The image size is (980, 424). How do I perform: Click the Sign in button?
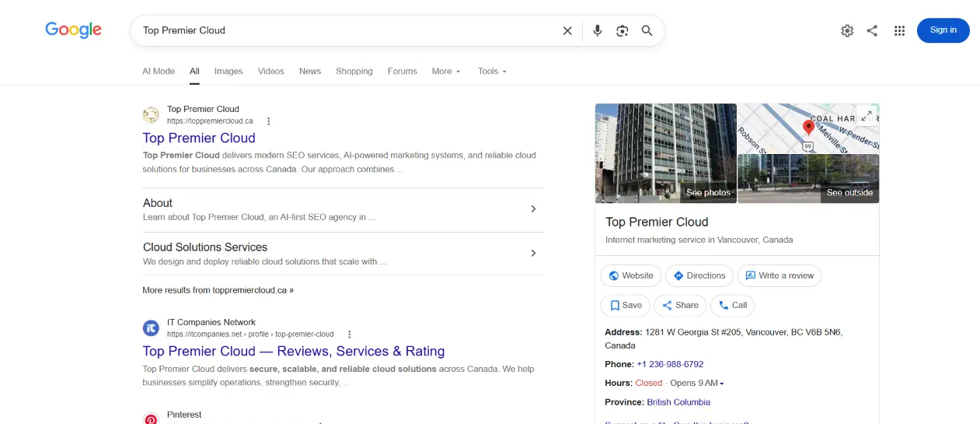tap(943, 30)
